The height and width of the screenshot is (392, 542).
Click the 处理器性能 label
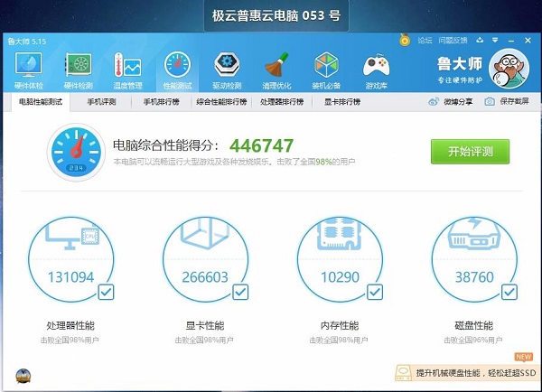click(70, 326)
